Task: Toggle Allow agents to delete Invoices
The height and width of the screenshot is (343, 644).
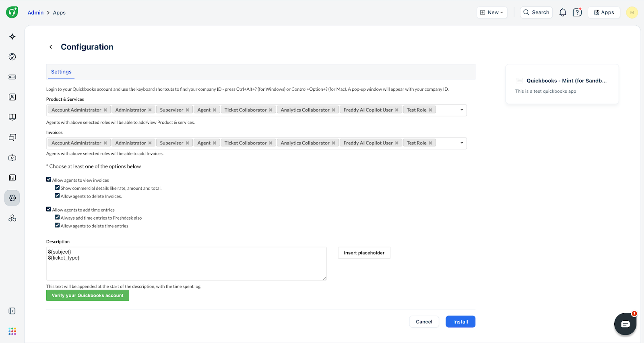Action: pyautogui.click(x=57, y=196)
